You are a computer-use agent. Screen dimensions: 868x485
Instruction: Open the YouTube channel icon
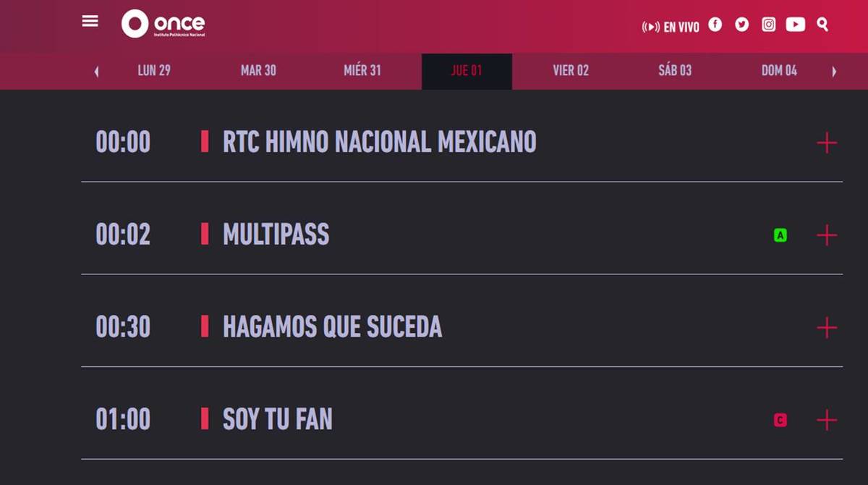796,25
